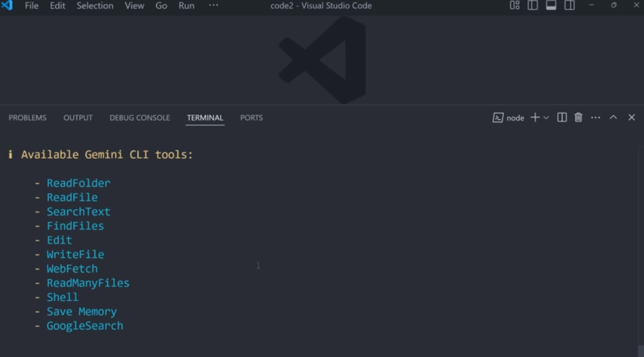This screenshot has width=644, height=357.
Task: Open the Edit menu
Action: [57, 6]
